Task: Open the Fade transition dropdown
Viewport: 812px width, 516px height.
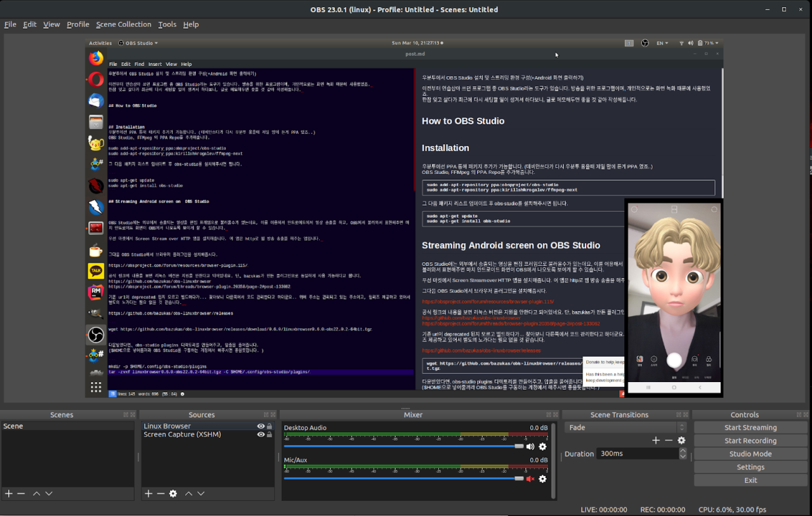Action: pos(626,428)
